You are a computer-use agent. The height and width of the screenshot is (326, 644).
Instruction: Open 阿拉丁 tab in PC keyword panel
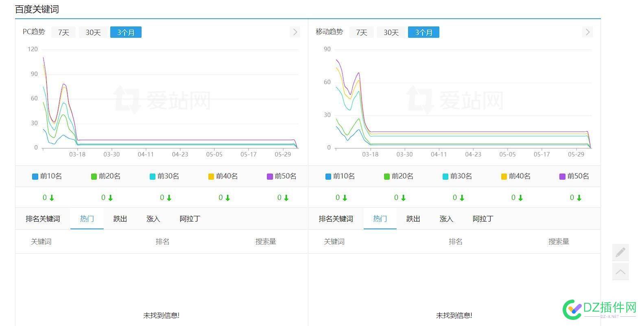click(190, 219)
